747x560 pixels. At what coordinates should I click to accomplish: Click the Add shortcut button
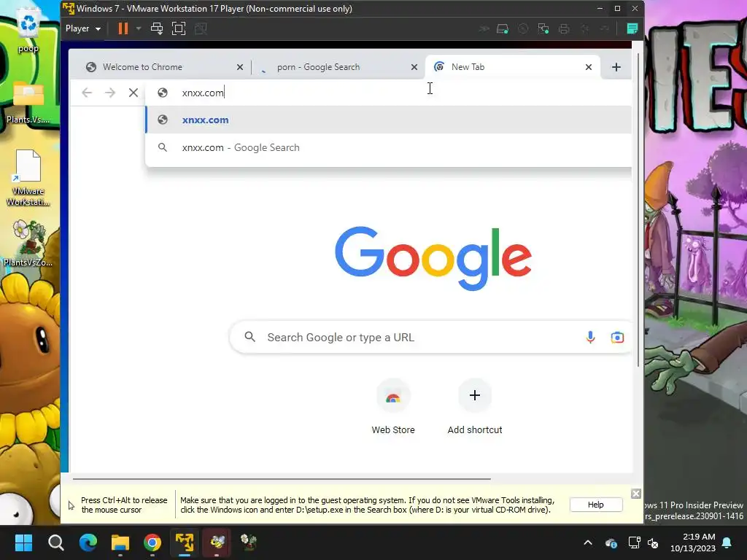coord(474,408)
